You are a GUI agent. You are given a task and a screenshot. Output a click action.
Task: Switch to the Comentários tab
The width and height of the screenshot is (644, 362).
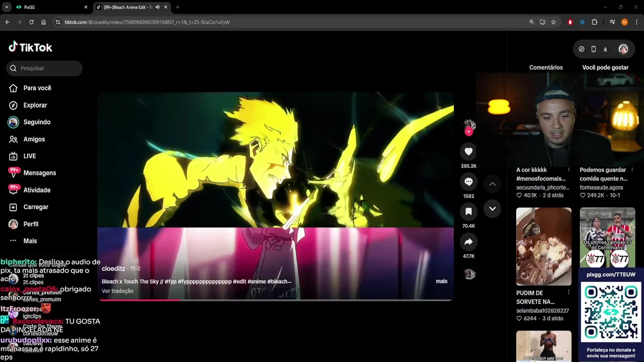point(546,67)
